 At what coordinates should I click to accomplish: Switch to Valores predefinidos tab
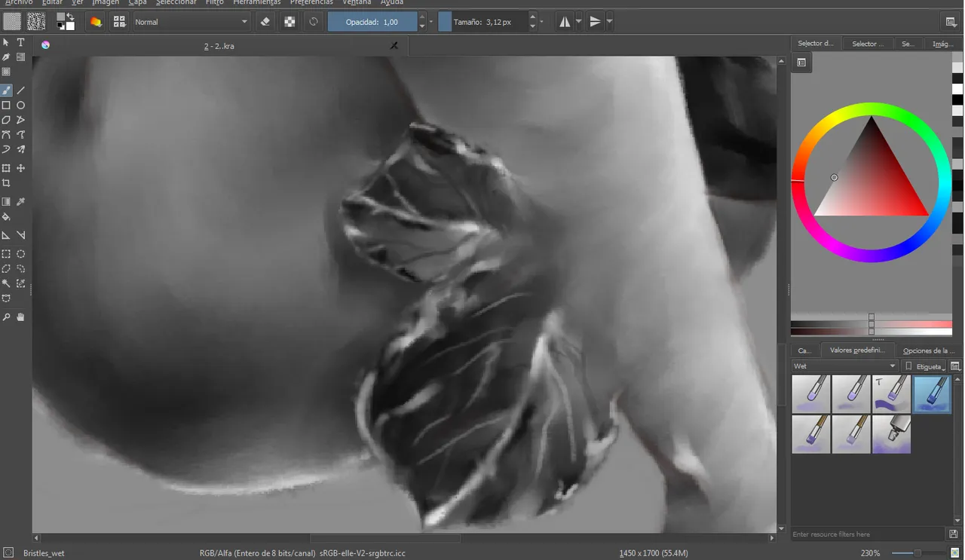[x=857, y=350]
